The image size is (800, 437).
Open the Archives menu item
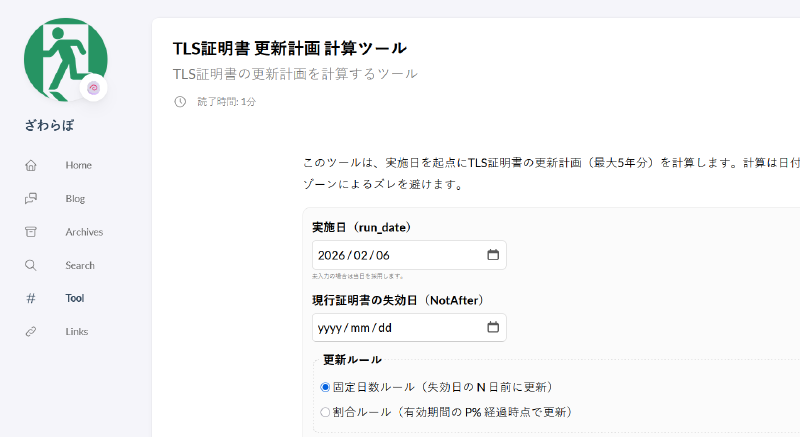[x=84, y=232]
